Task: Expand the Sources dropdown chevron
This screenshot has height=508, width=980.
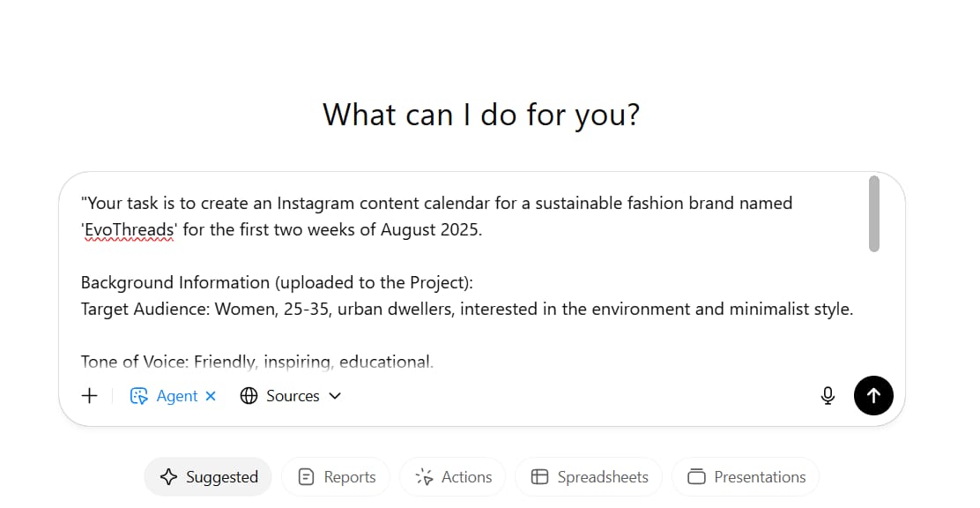Action: [x=335, y=396]
